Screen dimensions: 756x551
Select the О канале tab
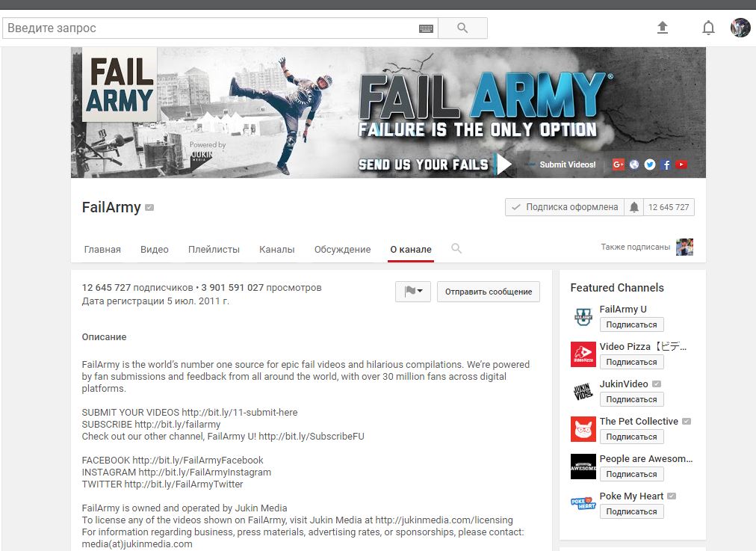411,250
